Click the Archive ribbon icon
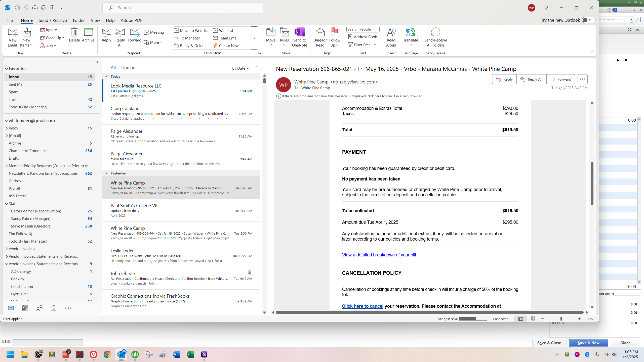This screenshot has height=362, width=644. pyautogui.click(x=88, y=32)
